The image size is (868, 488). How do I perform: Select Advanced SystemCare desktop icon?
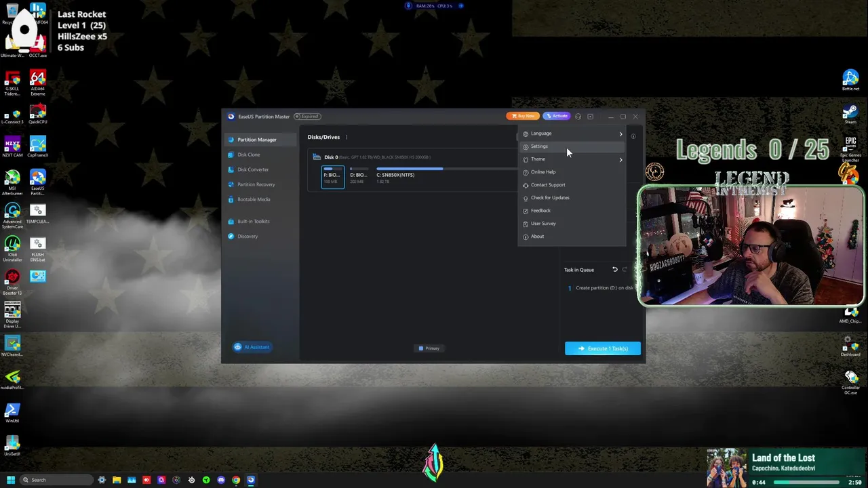12,216
